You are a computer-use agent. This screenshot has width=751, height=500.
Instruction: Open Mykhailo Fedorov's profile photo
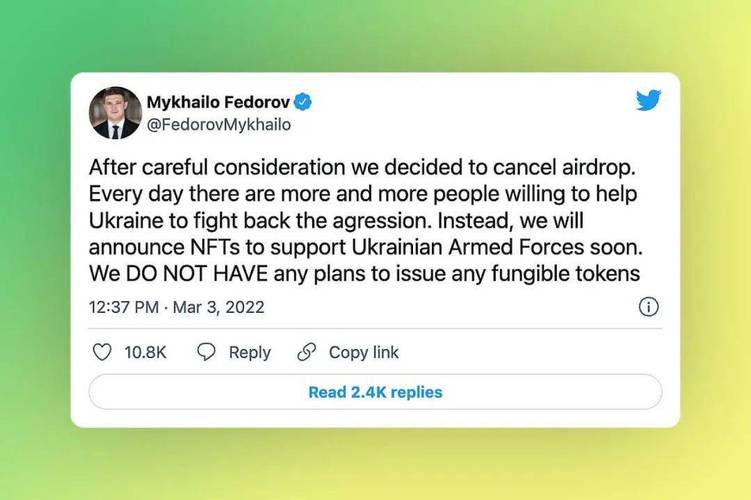pos(115,113)
